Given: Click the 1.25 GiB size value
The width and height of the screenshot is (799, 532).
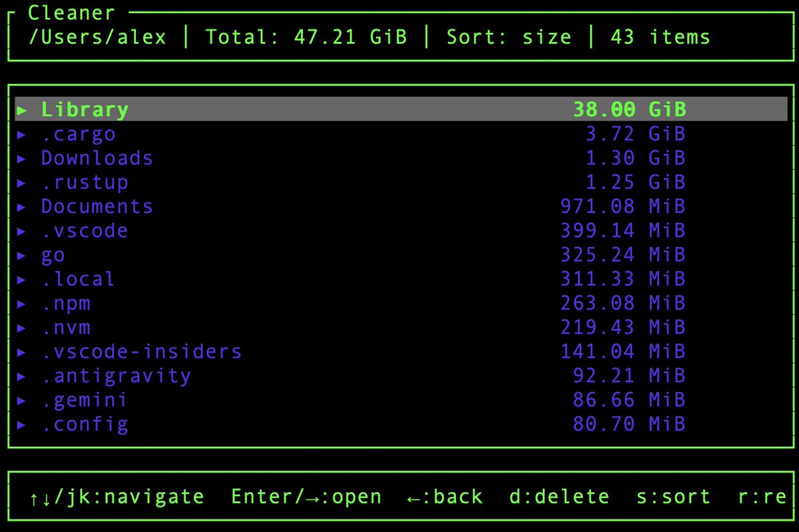Looking at the screenshot, I should point(635,182).
